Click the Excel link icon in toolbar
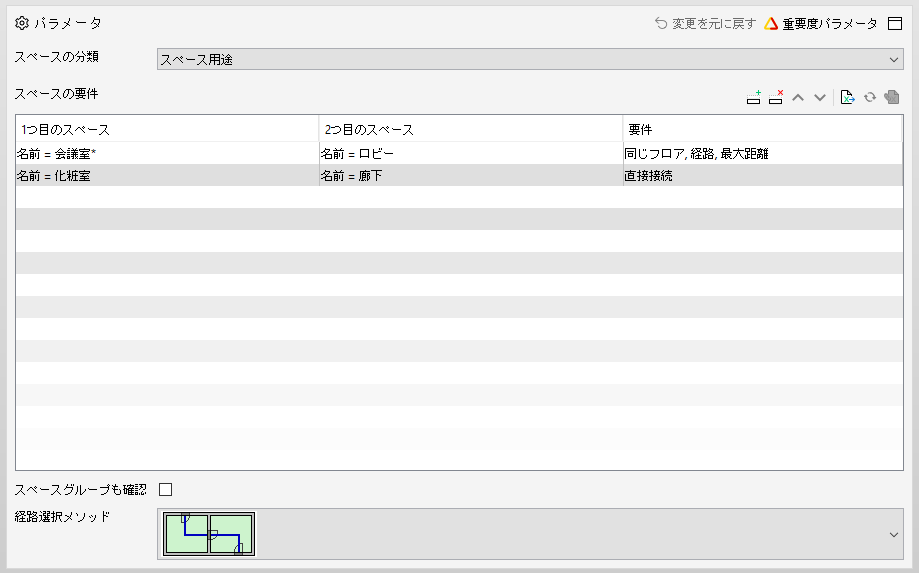Viewport: 919px width, 573px height. coord(891,97)
